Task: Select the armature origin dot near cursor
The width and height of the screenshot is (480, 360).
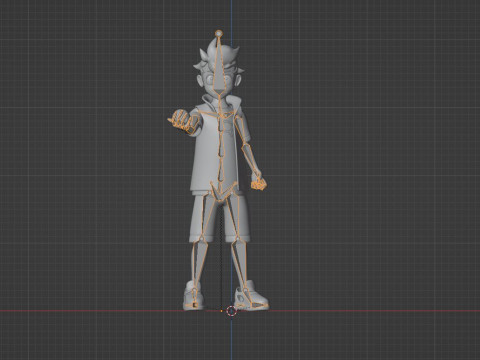Action: pos(221,311)
